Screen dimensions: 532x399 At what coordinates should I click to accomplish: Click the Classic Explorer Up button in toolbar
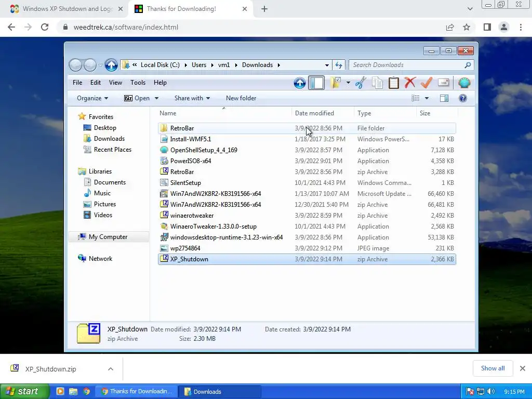(x=300, y=83)
